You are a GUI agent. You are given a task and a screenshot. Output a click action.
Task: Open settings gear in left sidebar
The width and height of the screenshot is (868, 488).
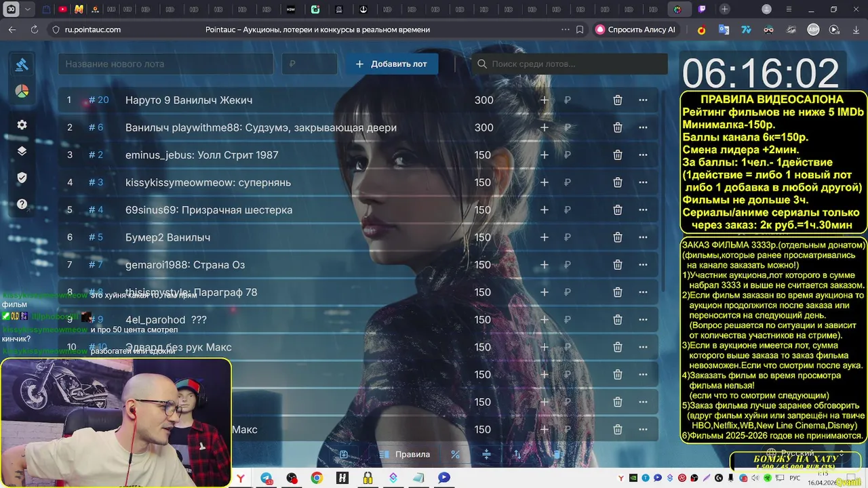(22, 125)
